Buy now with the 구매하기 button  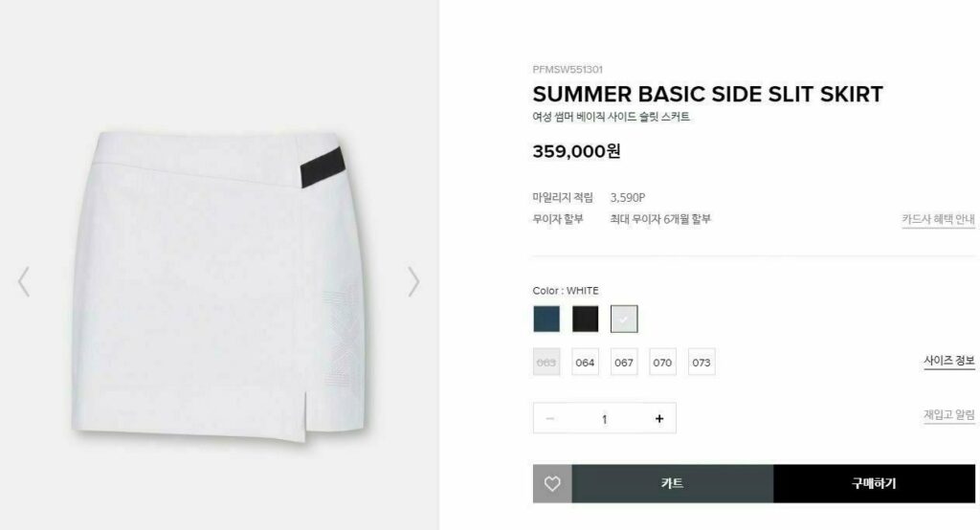pyautogui.click(x=875, y=484)
